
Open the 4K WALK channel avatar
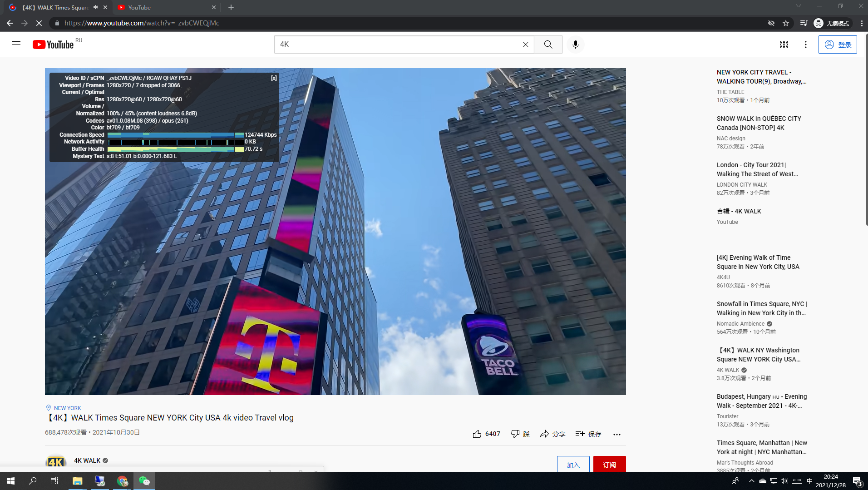(56, 464)
